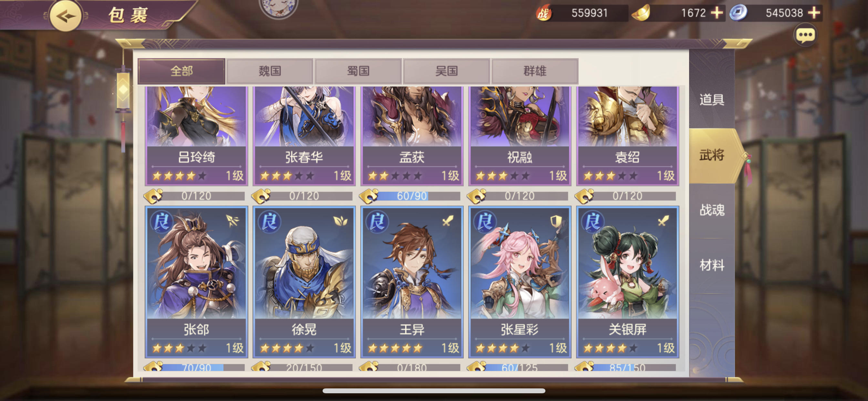Tap the 良 badge on 张郃 card
This screenshot has width=868, height=401.
[x=161, y=222]
